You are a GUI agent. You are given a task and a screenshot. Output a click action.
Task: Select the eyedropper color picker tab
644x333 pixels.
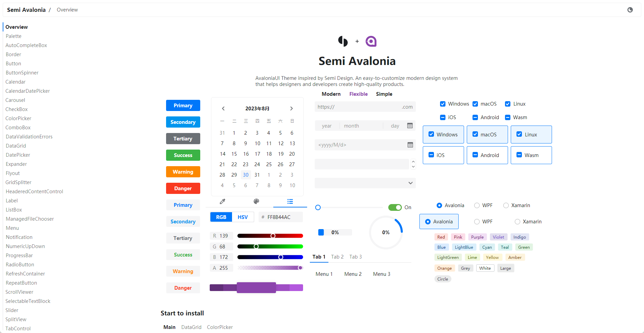pos(222,201)
